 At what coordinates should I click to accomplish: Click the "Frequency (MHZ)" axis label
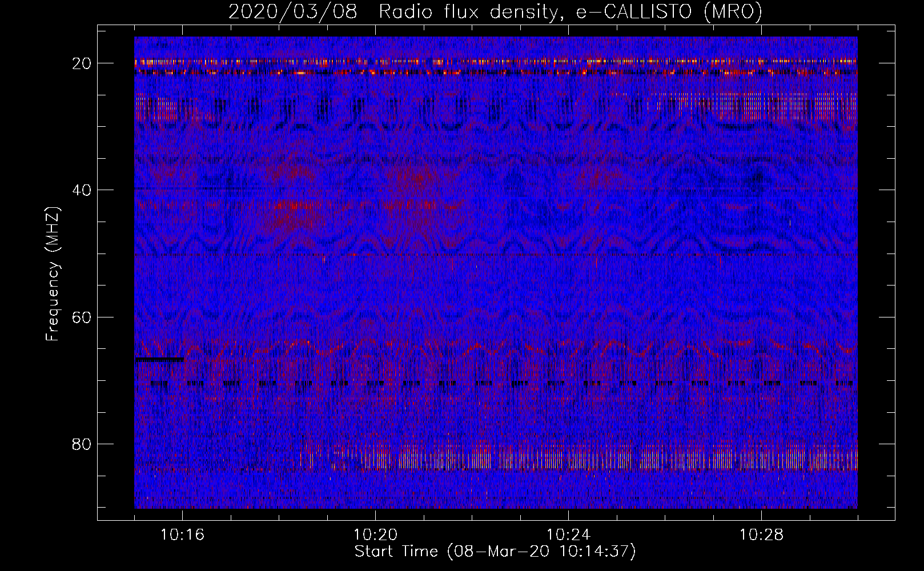pyautogui.click(x=53, y=274)
